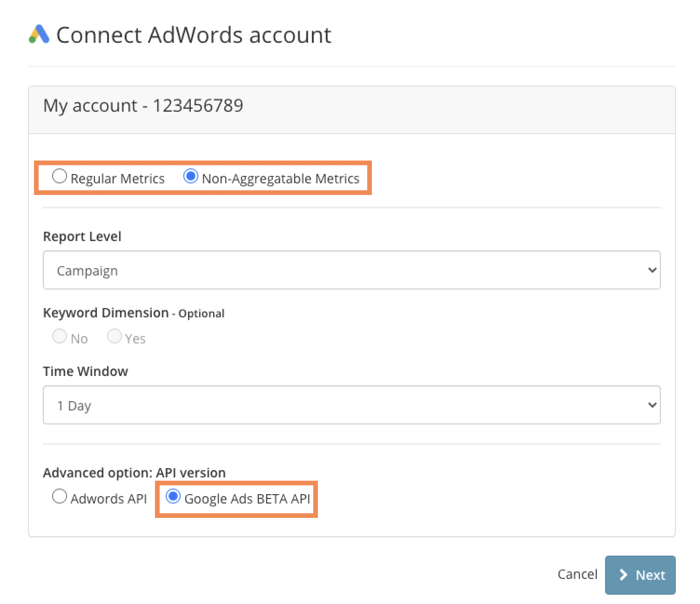Click the Google Ads logo icon
The image size is (700, 604).
[39, 34]
